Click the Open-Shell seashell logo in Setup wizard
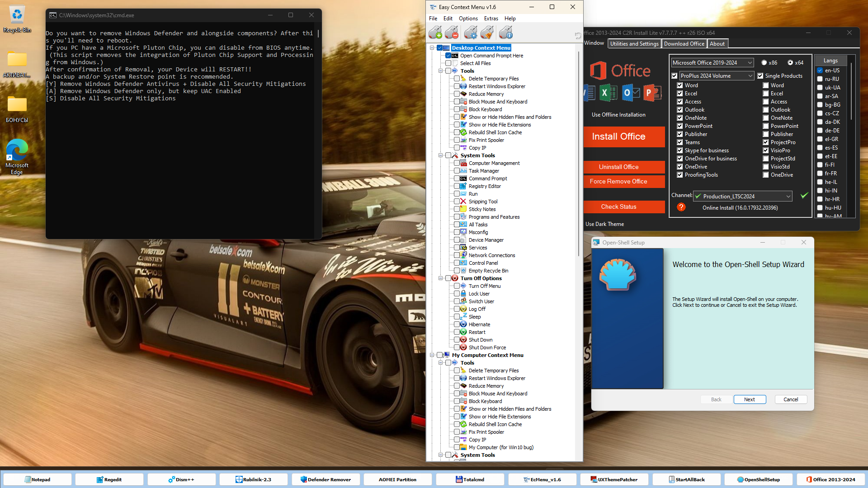The height and width of the screenshot is (488, 868). (x=618, y=274)
